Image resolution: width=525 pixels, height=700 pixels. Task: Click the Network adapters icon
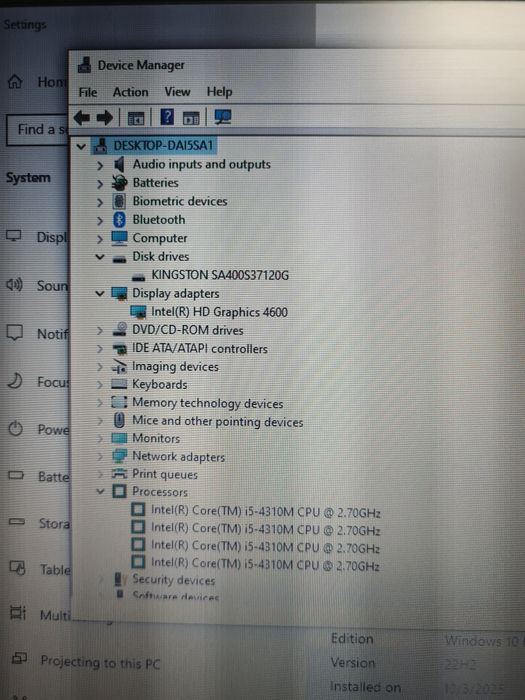point(119,456)
